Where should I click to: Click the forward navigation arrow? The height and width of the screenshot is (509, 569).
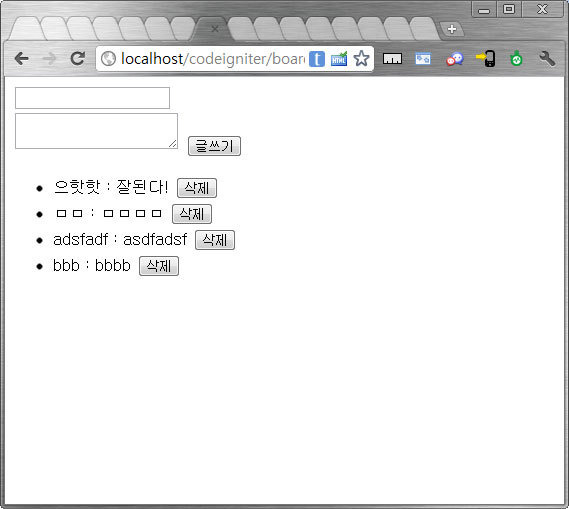point(49,58)
